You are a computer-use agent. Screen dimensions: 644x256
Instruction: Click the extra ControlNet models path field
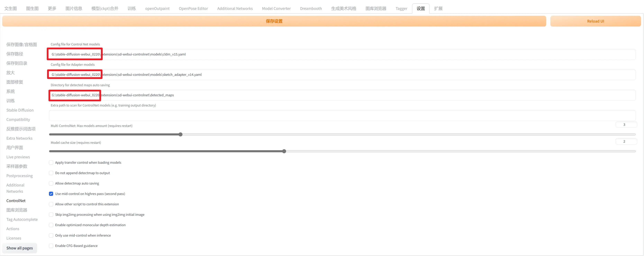[342, 116]
